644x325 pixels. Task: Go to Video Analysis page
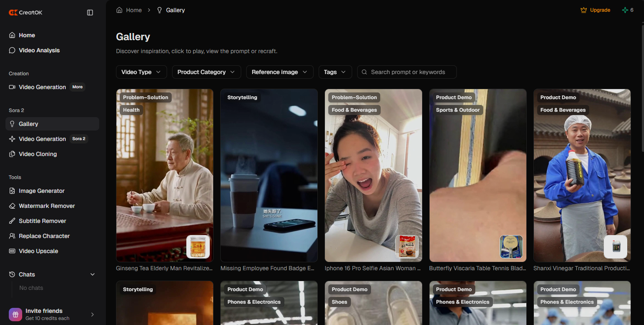pos(39,50)
